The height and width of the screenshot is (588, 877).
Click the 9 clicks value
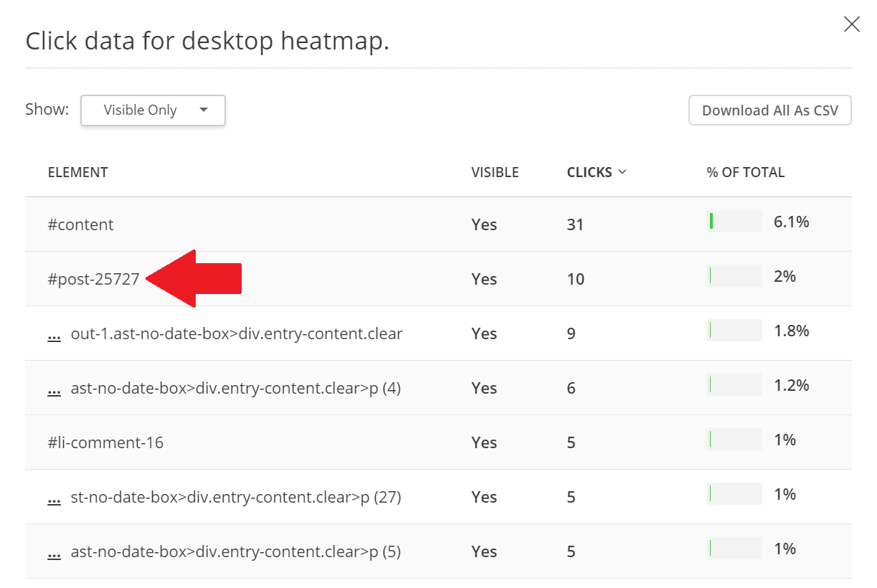(571, 333)
